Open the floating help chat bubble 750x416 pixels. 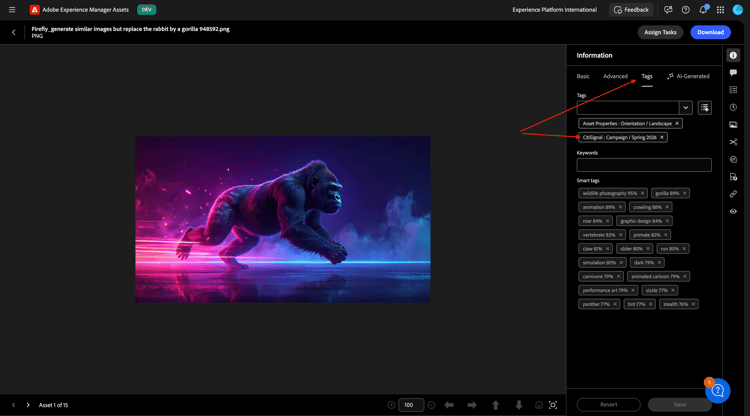click(x=717, y=391)
